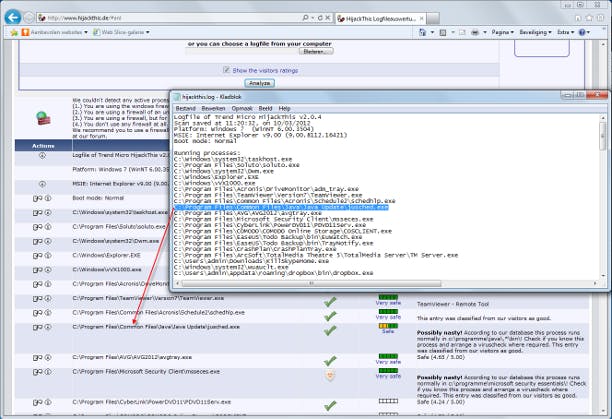Viewport: 612px width, 419px height.
Task: Open the Help menu in Kladblok
Action: point(285,108)
